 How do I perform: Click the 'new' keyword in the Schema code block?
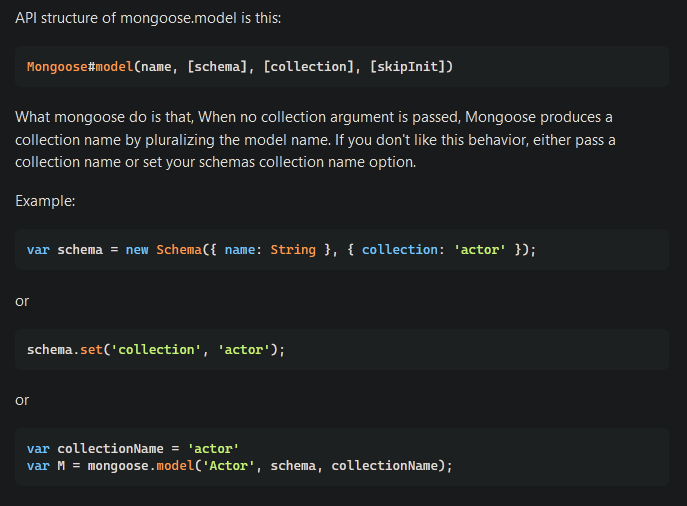click(x=137, y=249)
